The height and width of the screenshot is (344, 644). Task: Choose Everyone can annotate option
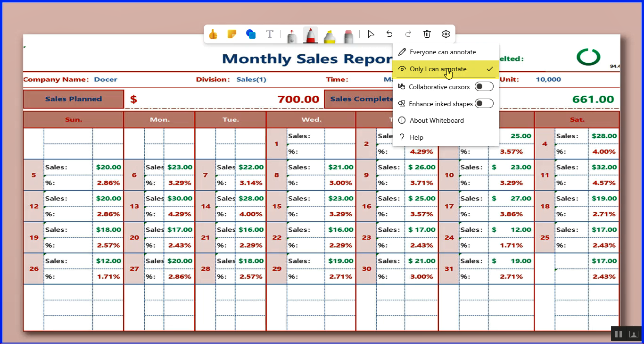[443, 52]
